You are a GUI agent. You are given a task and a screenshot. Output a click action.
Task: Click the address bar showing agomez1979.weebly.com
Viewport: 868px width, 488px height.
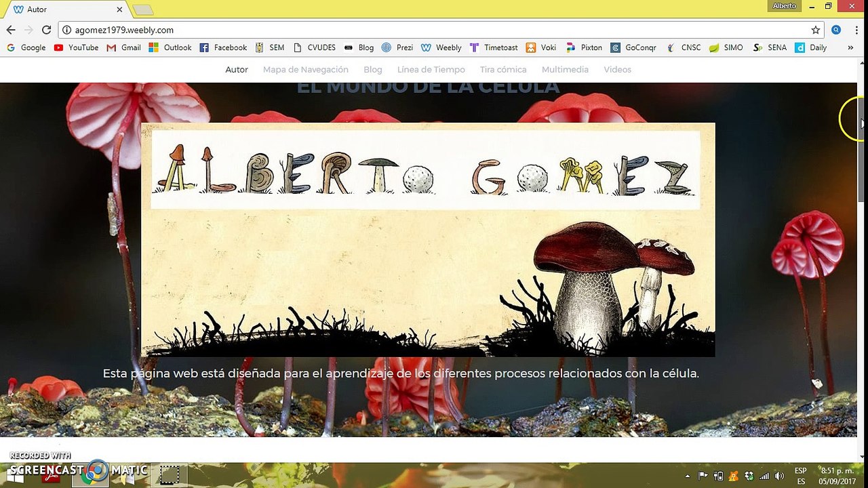tap(441, 30)
